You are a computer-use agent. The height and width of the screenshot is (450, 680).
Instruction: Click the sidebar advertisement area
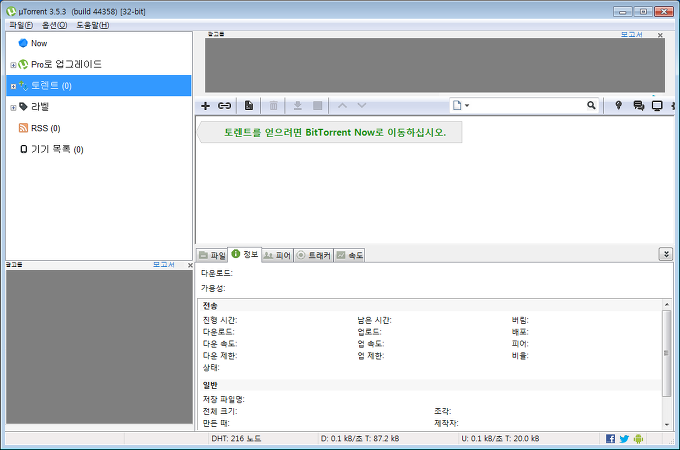pyautogui.click(x=99, y=347)
